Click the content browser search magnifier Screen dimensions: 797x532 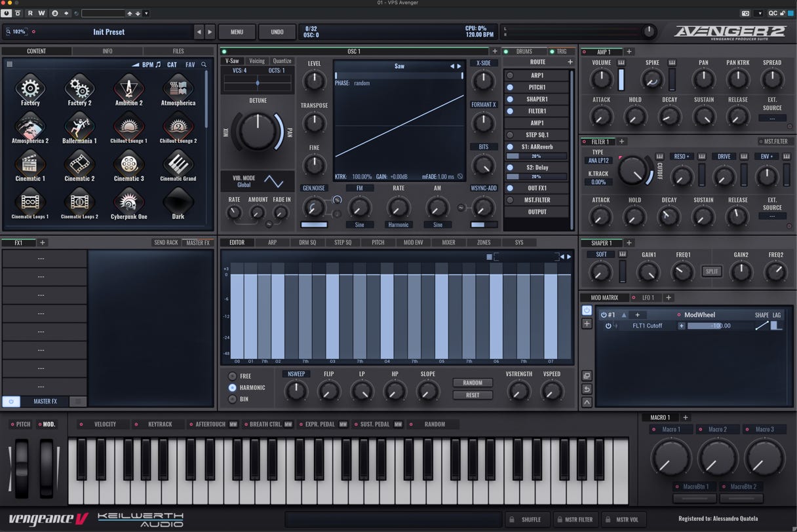[x=204, y=65]
